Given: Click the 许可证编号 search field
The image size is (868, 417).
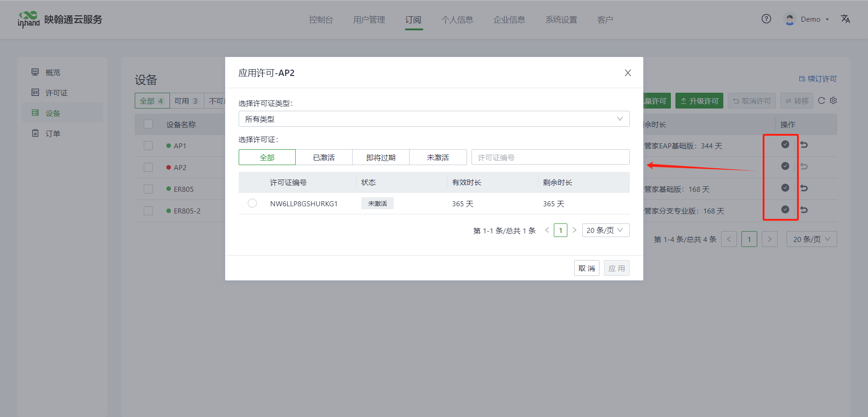Looking at the screenshot, I should [551, 157].
